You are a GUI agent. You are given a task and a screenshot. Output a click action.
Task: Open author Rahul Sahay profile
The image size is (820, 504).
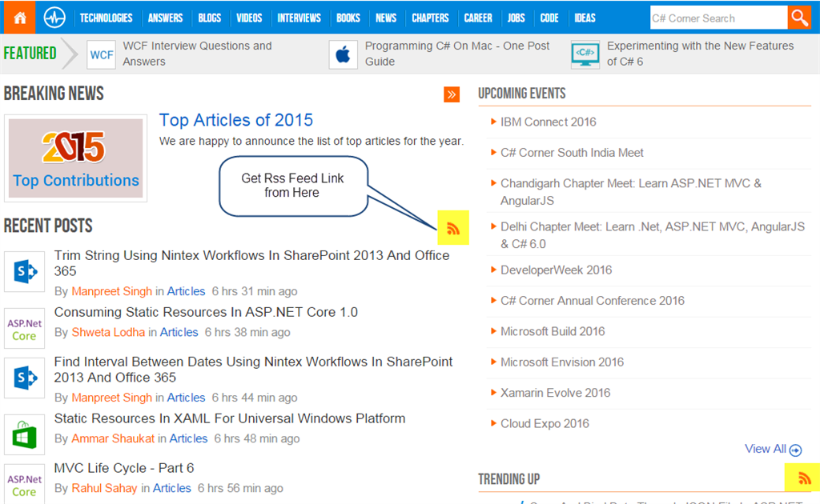[x=104, y=488]
